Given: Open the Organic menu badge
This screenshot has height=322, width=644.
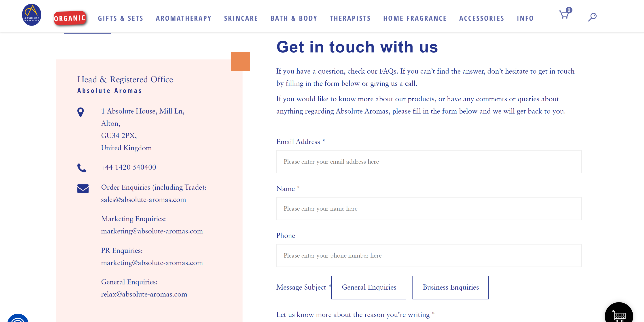Looking at the screenshot, I should [70, 18].
